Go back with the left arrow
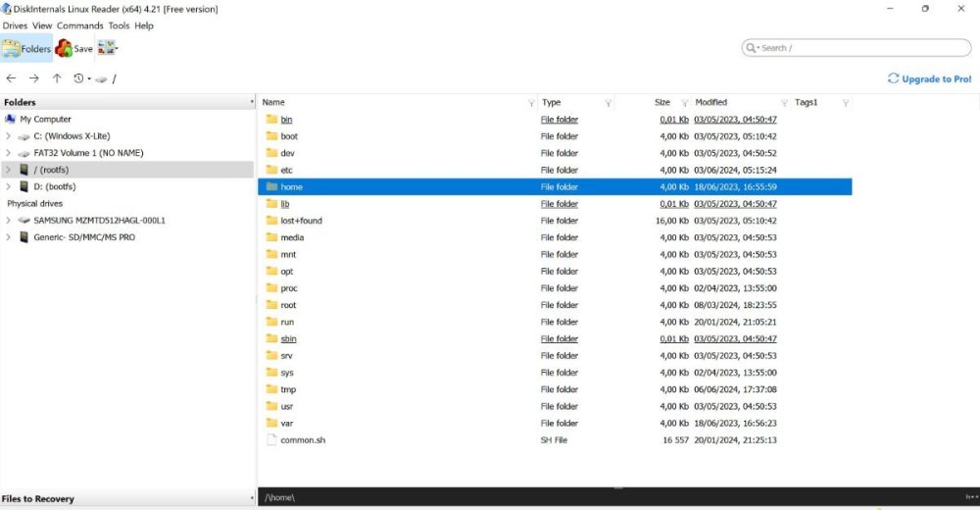The width and height of the screenshot is (980, 510). [11, 78]
